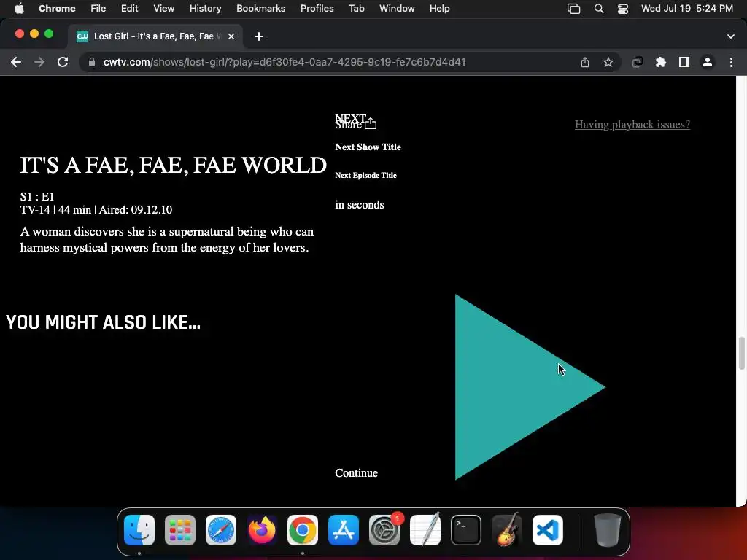
Task: Select the Lost Girl browser tab
Action: pos(156,36)
